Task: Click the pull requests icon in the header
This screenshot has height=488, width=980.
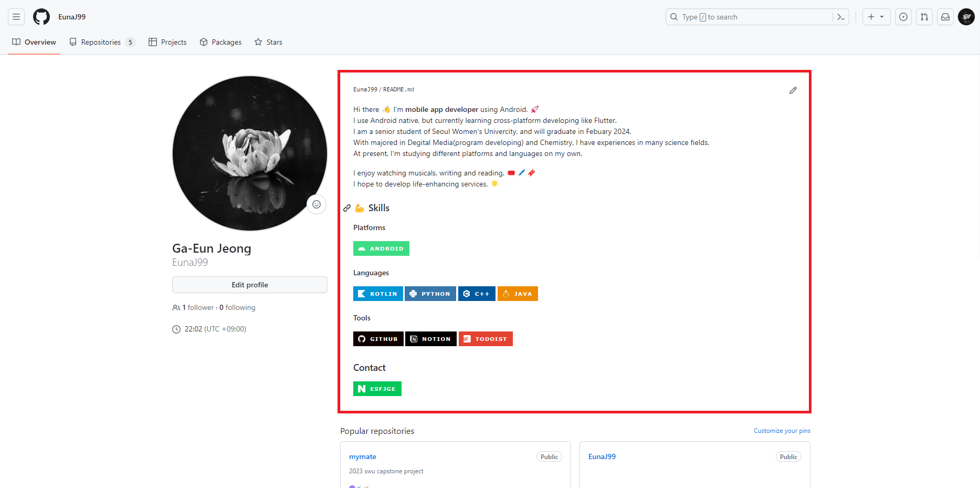Action: coord(924,17)
